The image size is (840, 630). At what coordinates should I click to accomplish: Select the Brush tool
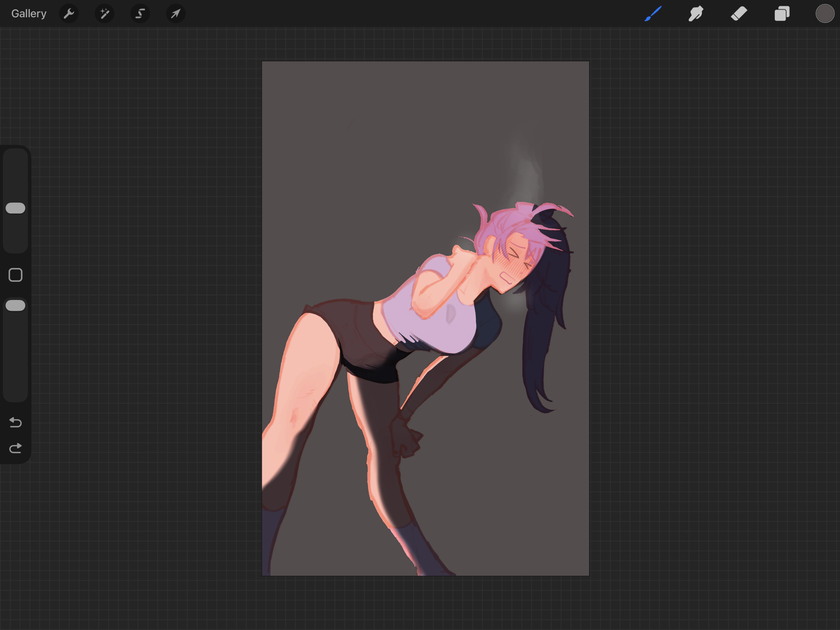pyautogui.click(x=653, y=14)
